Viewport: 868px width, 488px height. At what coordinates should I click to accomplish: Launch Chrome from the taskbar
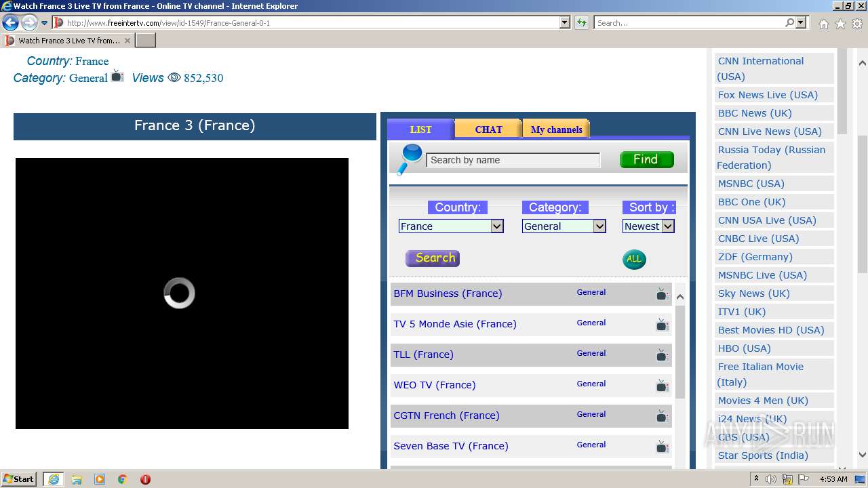[x=123, y=479]
